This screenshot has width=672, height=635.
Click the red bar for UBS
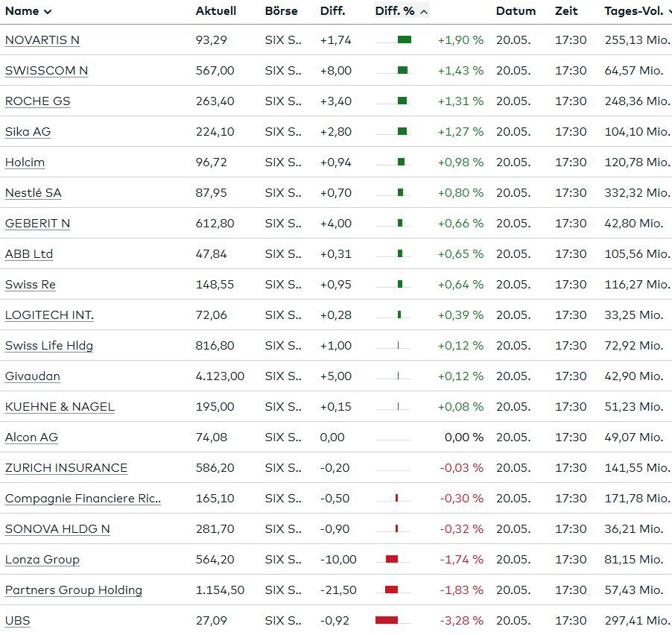click(387, 620)
